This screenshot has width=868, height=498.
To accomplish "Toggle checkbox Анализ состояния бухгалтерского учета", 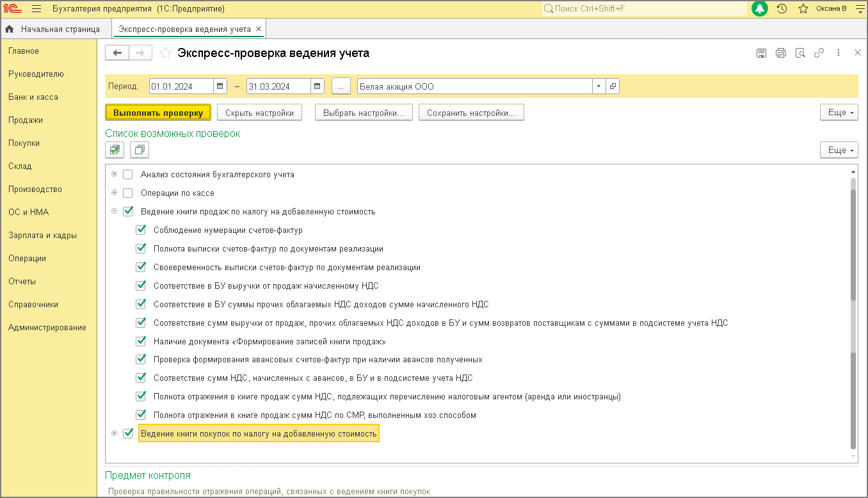I will pyautogui.click(x=128, y=174).
